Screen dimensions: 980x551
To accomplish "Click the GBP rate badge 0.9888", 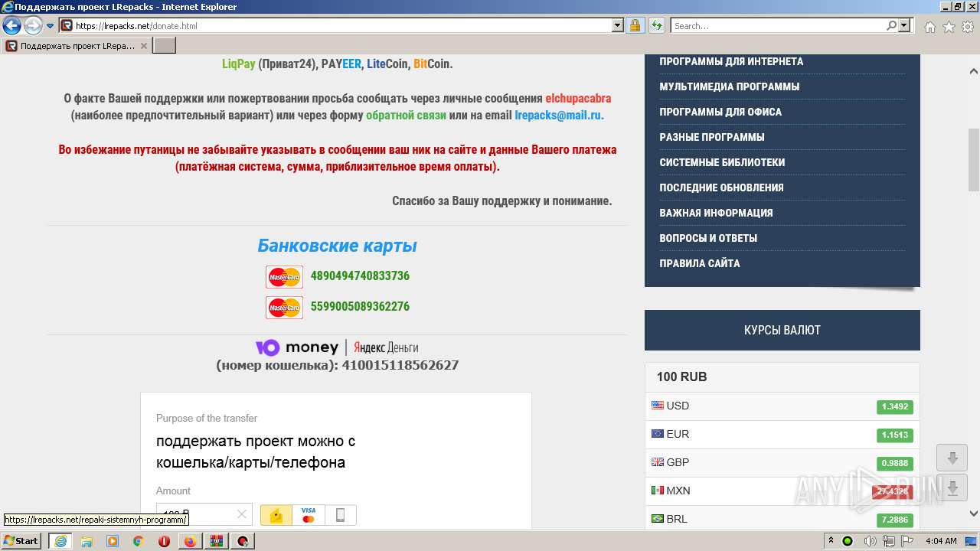I will click(894, 463).
